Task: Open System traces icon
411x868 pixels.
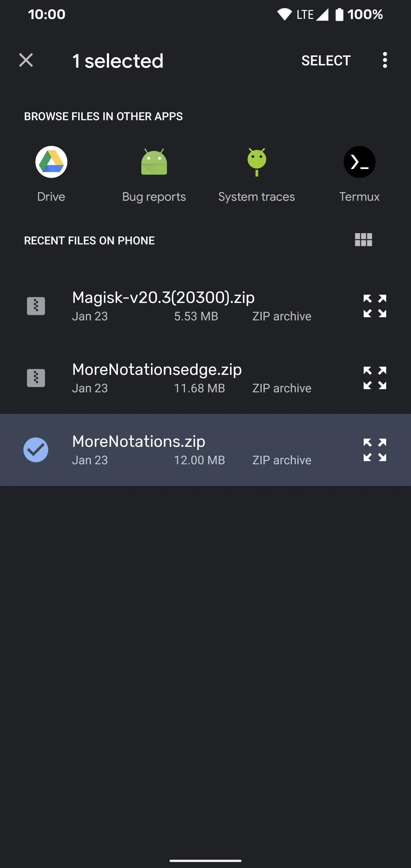Action: point(257,162)
